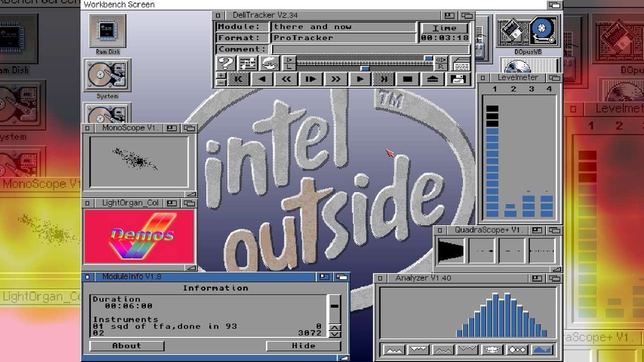This screenshot has height=362, width=644.
Task: Click the R button beside DeliTracker sliders
Action: [x=441, y=67]
